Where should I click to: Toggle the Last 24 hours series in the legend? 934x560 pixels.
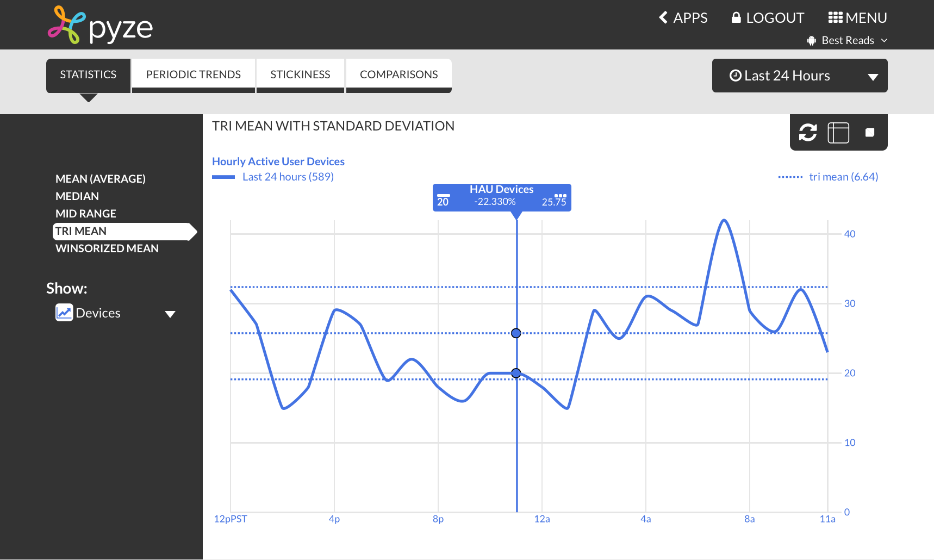288,176
